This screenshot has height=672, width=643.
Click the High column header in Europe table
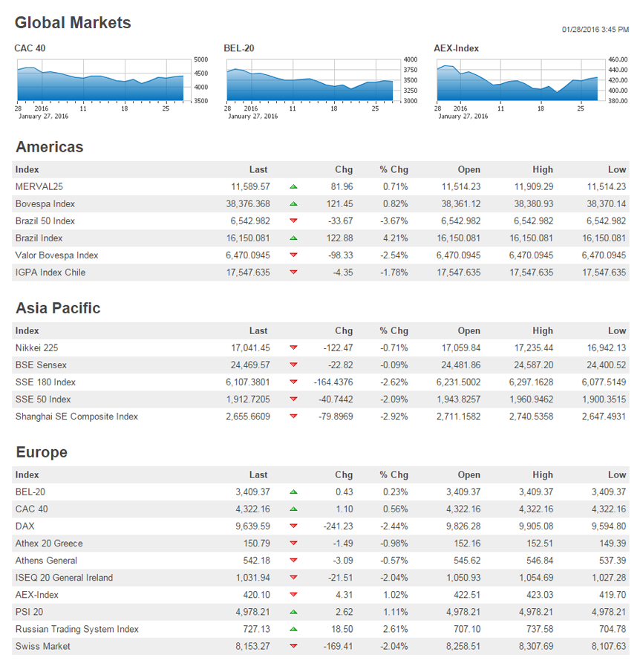[x=542, y=475]
